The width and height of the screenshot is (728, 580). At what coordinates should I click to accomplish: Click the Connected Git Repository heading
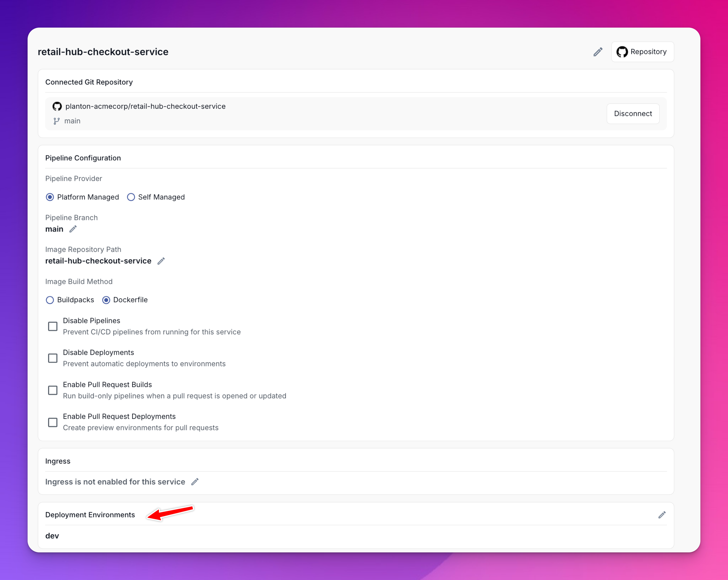tap(89, 82)
